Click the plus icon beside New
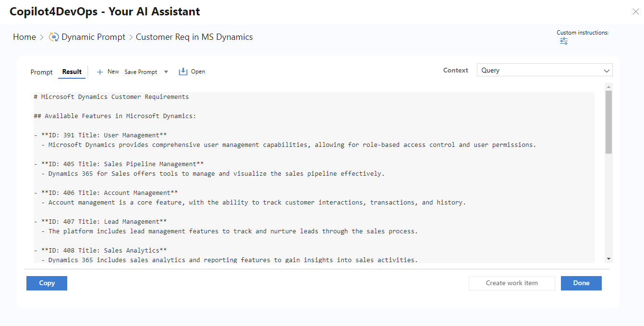The image size is (644, 326). (x=100, y=72)
